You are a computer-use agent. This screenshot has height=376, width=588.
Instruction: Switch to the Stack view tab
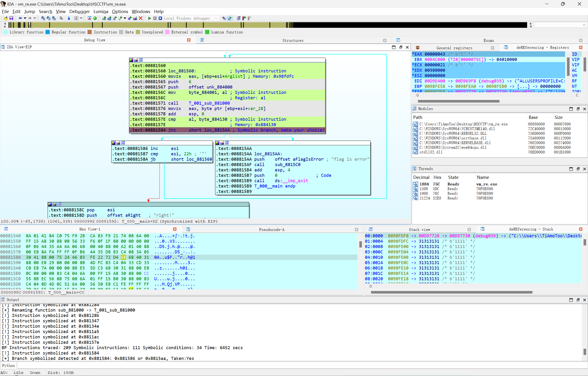[419, 229]
